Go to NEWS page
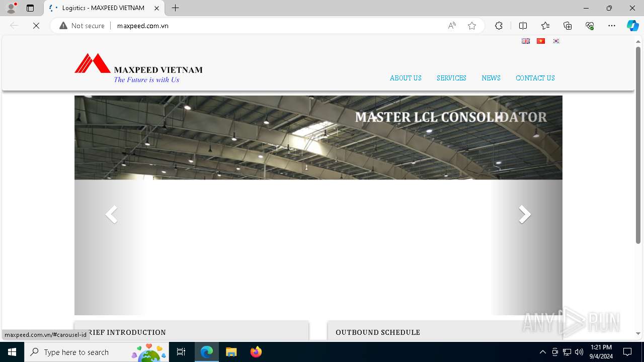The width and height of the screenshot is (644, 362). (x=491, y=78)
